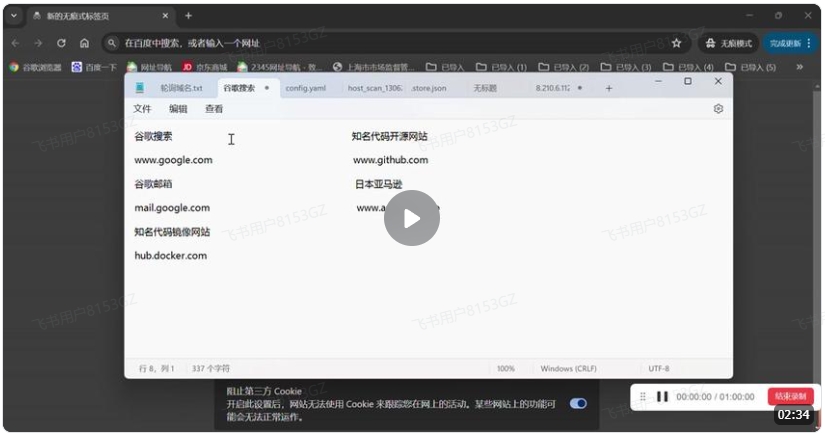Screen dimensions: 825x435
Task: Switch to the 无标题 Notepad tab
Action: (485, 88)
